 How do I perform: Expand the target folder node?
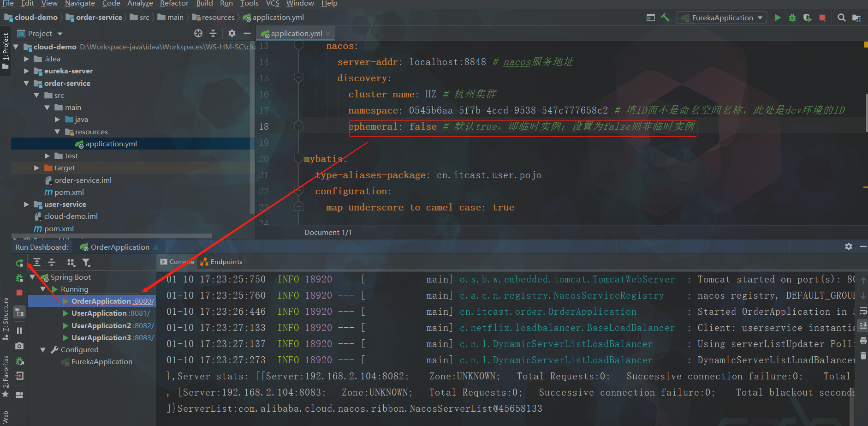(36, 168)
